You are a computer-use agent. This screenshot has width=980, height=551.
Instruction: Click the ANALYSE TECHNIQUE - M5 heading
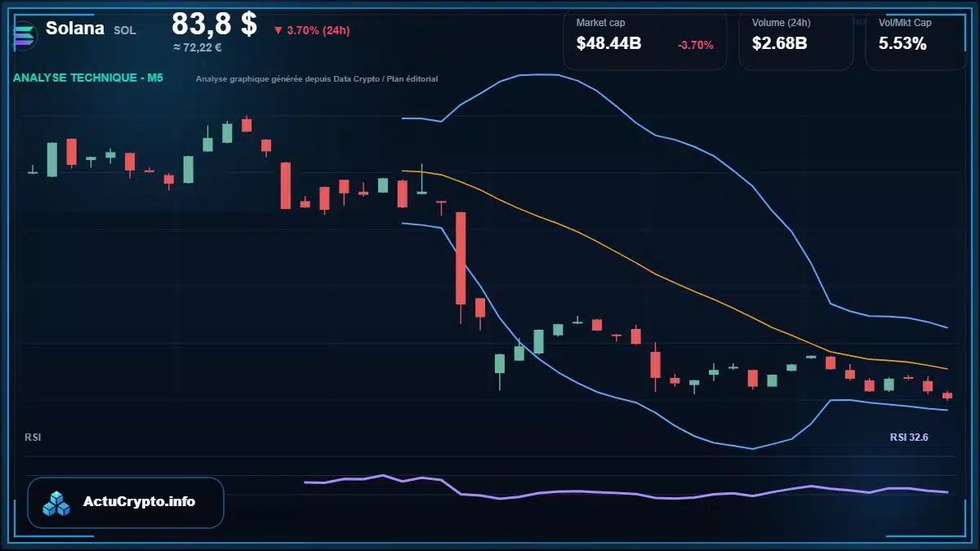tap(88, 78)
